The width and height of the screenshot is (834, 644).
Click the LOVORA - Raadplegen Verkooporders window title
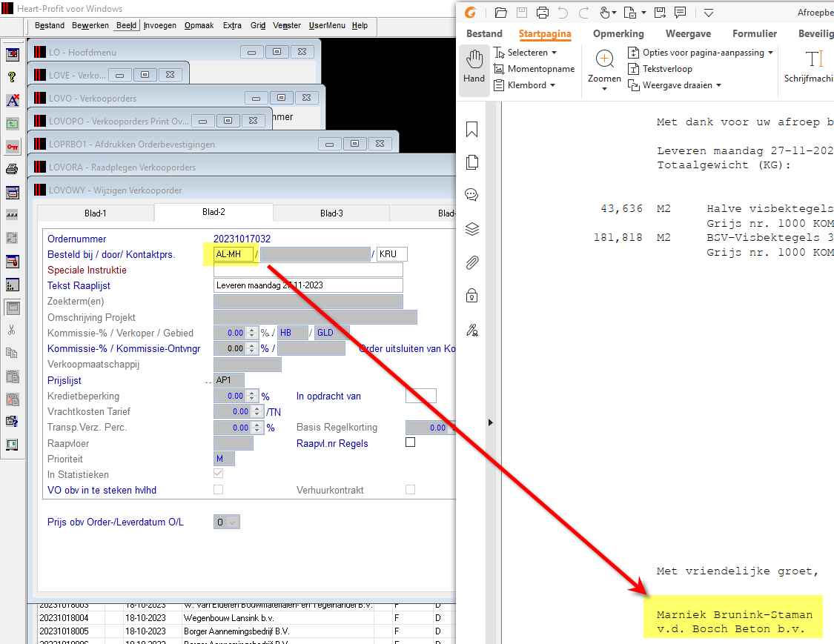point(122,167)
